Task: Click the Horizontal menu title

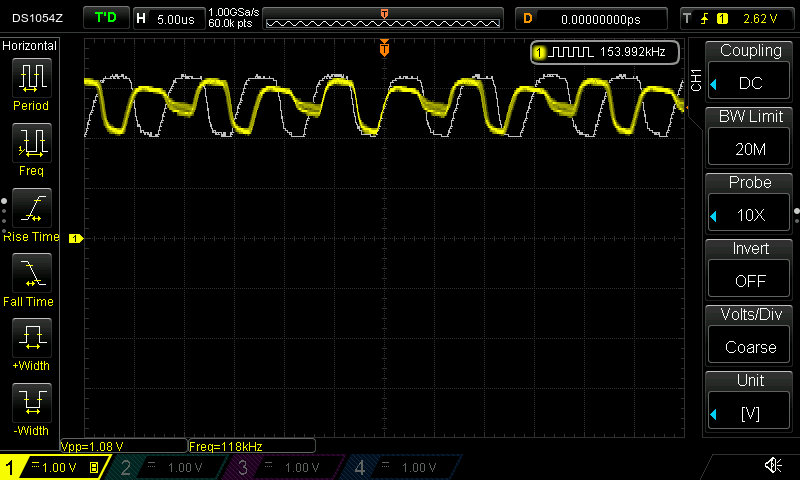Action: click(30, 46)
